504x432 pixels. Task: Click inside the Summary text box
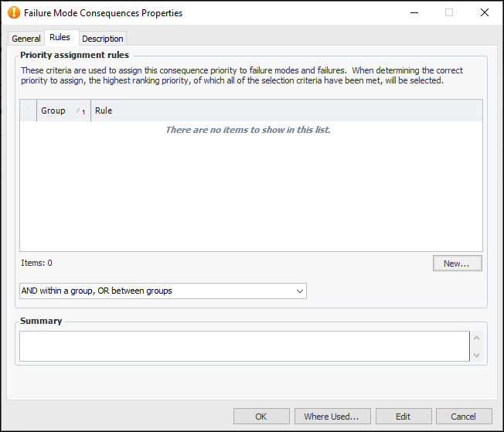[244, 346]
